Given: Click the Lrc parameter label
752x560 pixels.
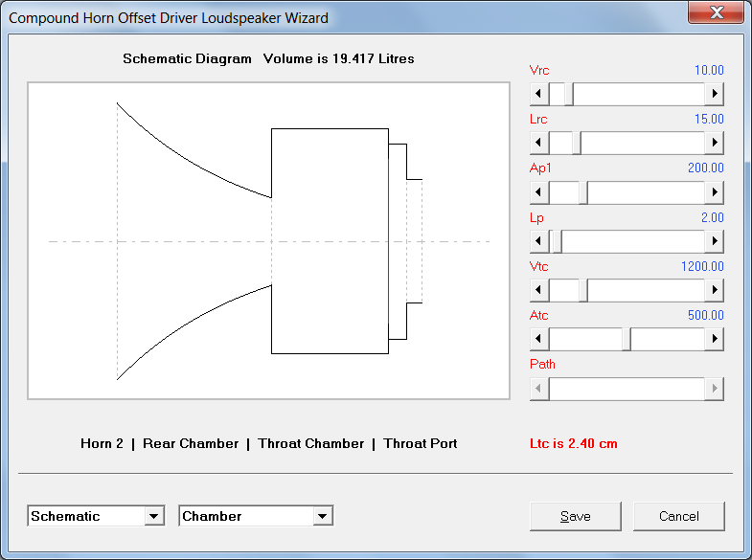Looking at the screenshot, I should pos(538,119).
